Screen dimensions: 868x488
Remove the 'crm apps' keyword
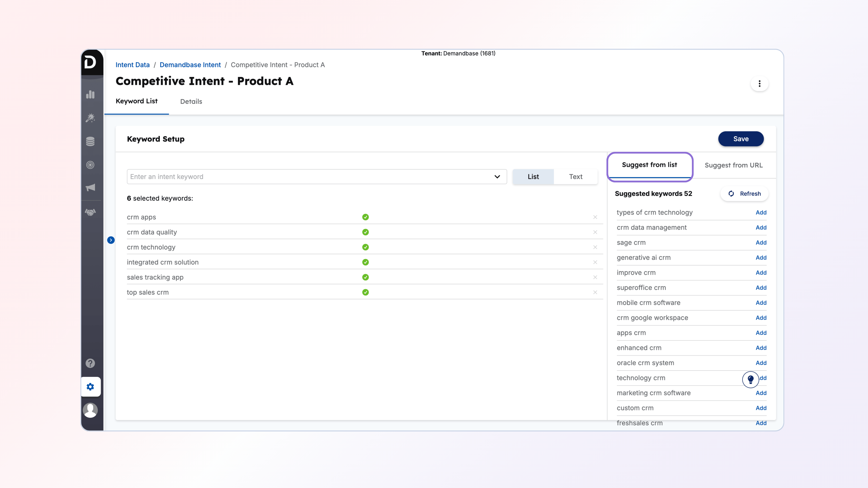[x=595, y=217]
